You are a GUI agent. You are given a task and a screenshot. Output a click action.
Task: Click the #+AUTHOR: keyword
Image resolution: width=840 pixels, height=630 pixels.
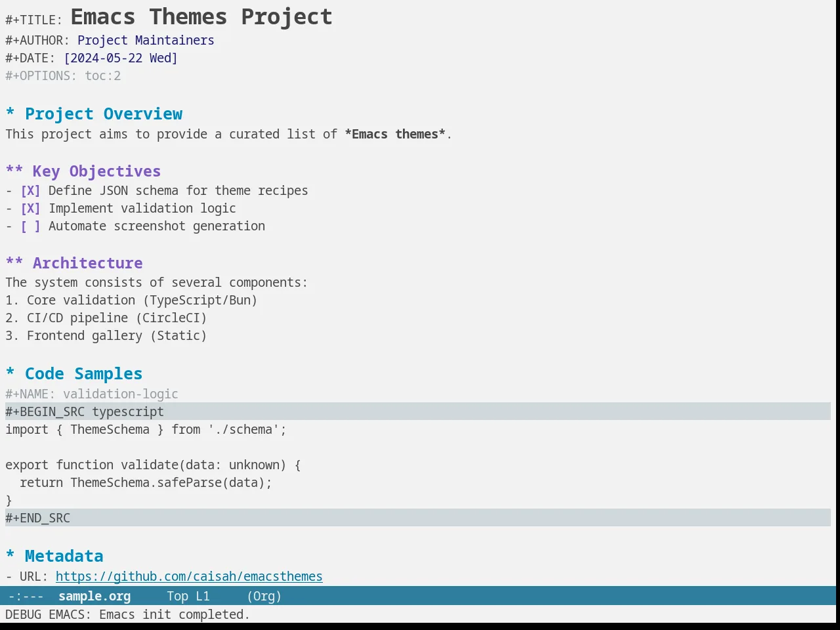click(37, 41)
